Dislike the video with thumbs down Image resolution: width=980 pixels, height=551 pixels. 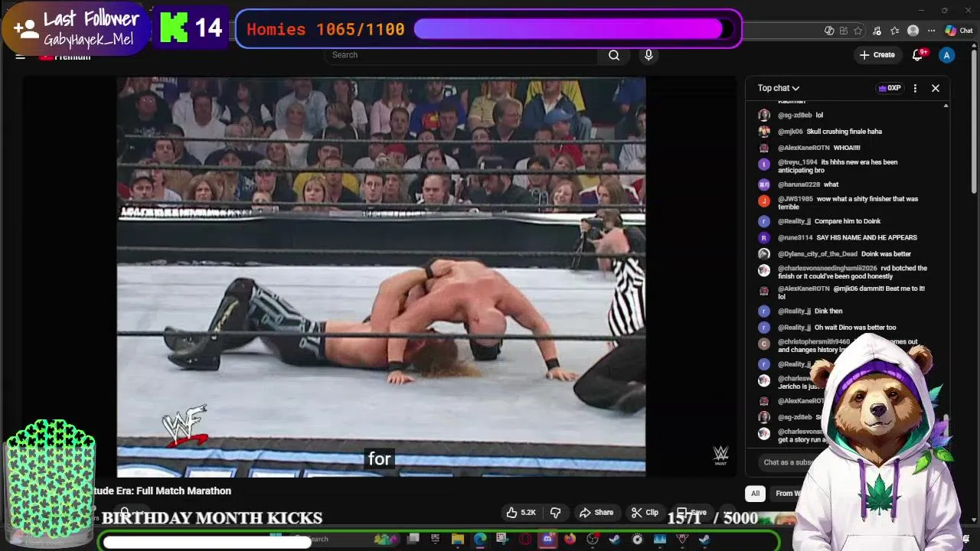click(x=556, y=513)
